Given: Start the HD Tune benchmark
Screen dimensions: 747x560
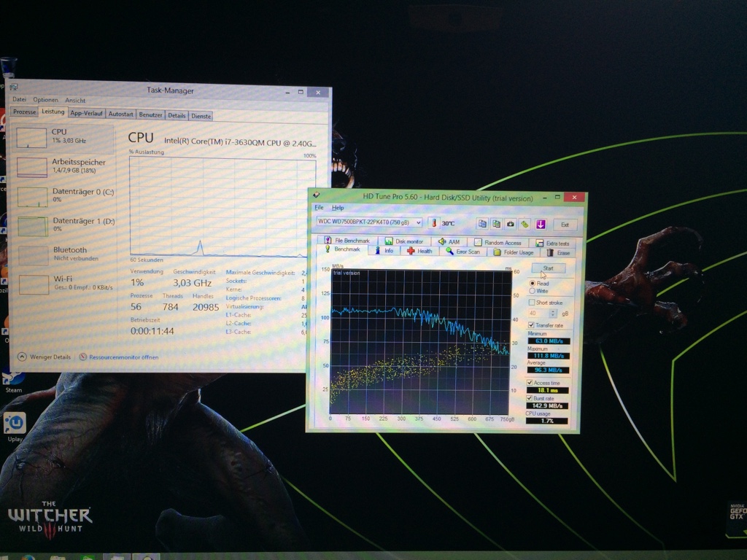Looking at the screenshot, I should pyautogui.click(x=548, y=268).
